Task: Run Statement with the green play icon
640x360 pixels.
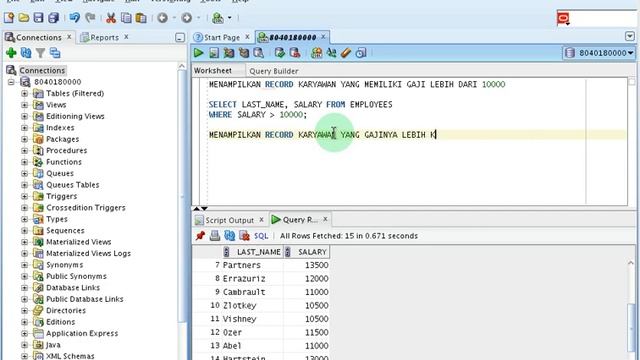Action: click(199, 53)
